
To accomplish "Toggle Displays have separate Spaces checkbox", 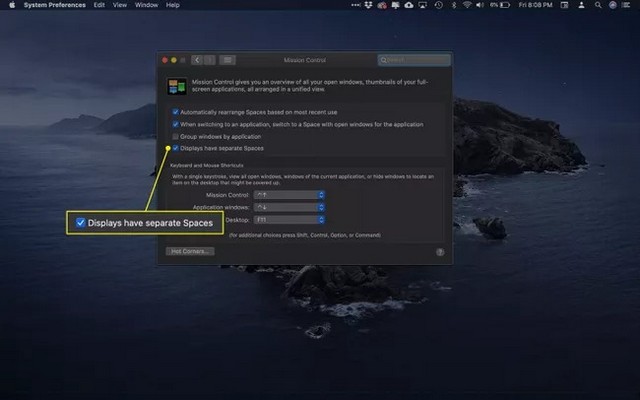I will click(176, 148).
